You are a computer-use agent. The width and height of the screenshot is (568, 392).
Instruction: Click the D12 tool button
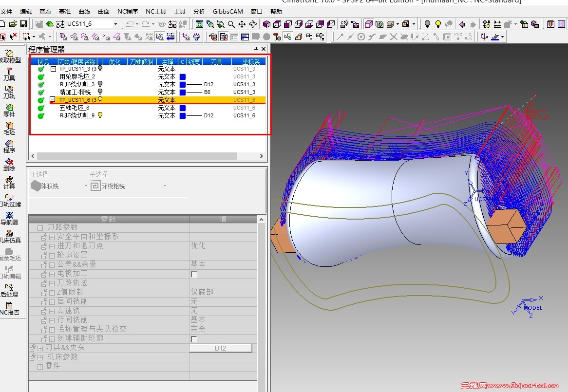pos(221,348)
